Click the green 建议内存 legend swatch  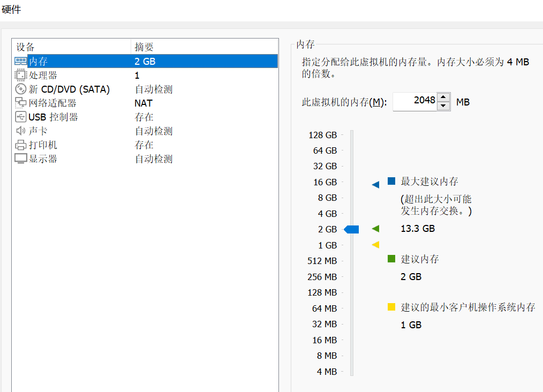point(391,259)
